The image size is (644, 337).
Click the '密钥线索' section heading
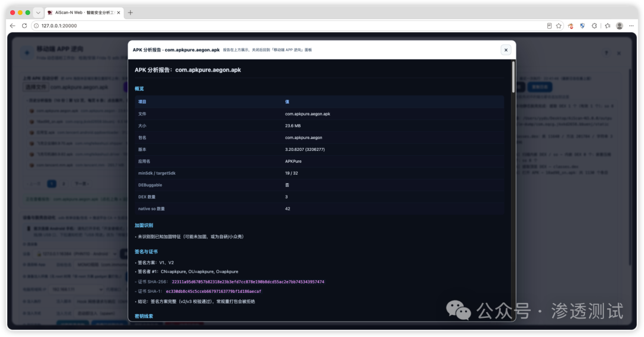tap(144, 316)
